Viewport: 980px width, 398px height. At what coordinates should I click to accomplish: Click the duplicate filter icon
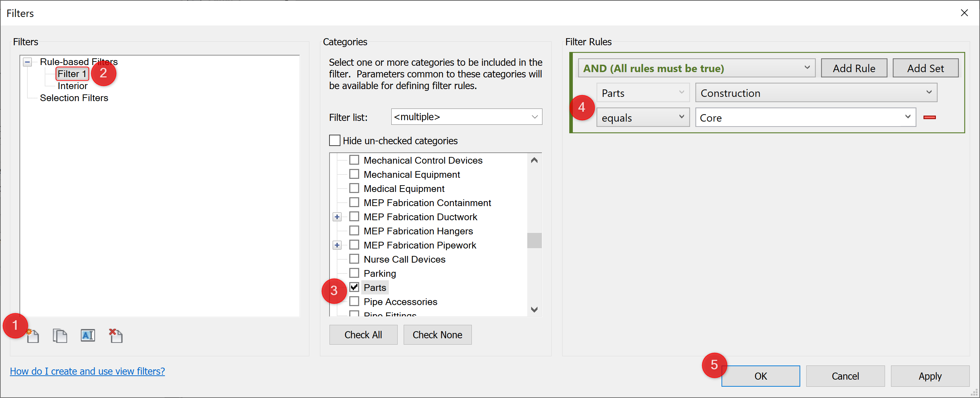pyautogui.click(x=60, y=334)
